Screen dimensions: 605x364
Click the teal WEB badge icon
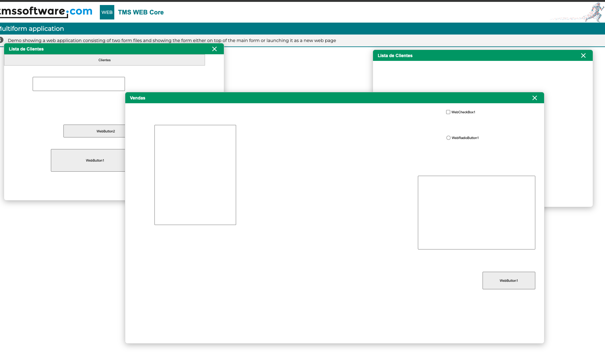107,12
